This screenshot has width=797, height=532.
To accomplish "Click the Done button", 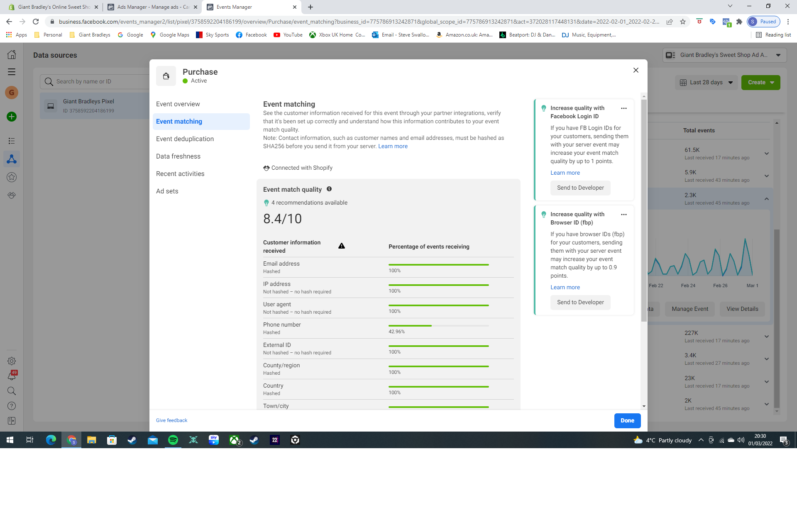I will [x=627, y=420].
